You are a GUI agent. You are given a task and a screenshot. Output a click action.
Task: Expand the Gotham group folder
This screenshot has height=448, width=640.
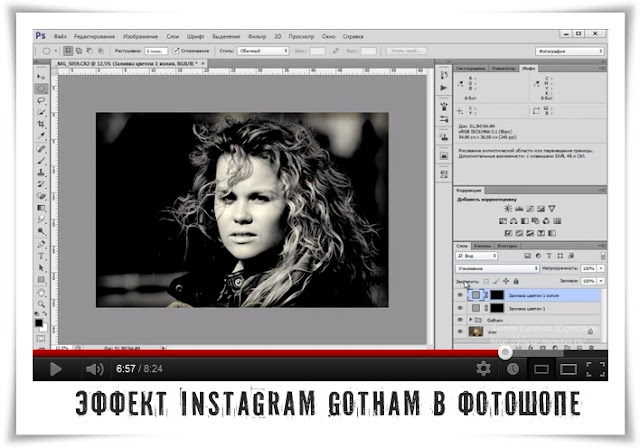(x=471, y=320)
